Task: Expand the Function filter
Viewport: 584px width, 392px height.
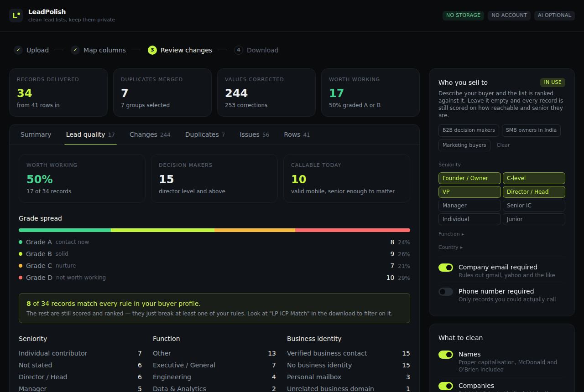Action: (451, 234)
